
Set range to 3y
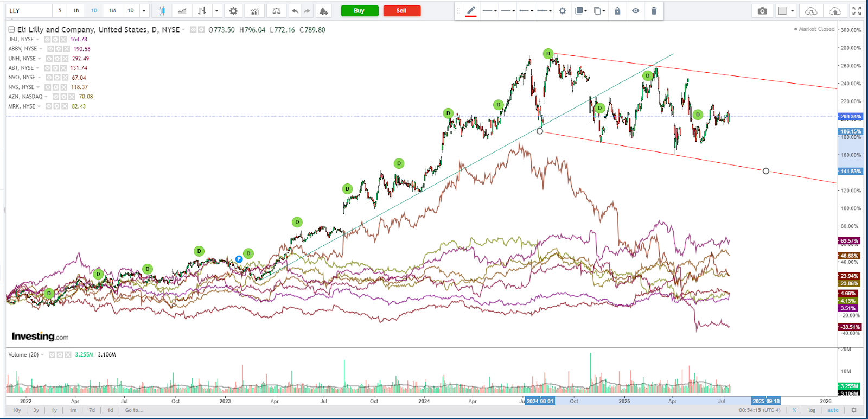click(x=36, y=410)
